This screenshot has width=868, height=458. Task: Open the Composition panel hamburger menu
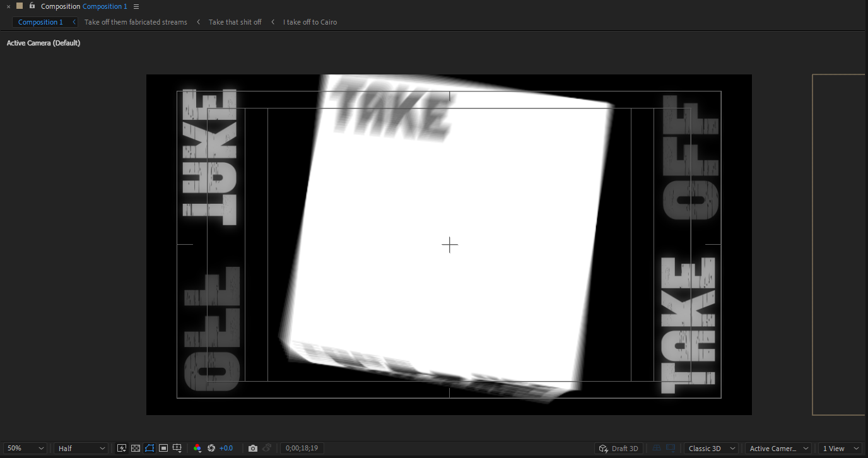click(136, 6)
